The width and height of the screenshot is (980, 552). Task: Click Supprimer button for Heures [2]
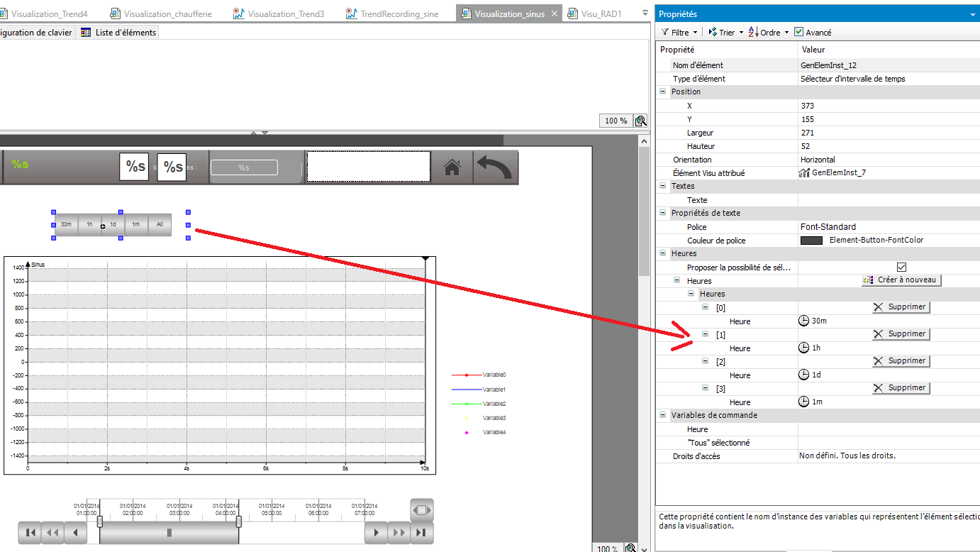click(900, 361)
